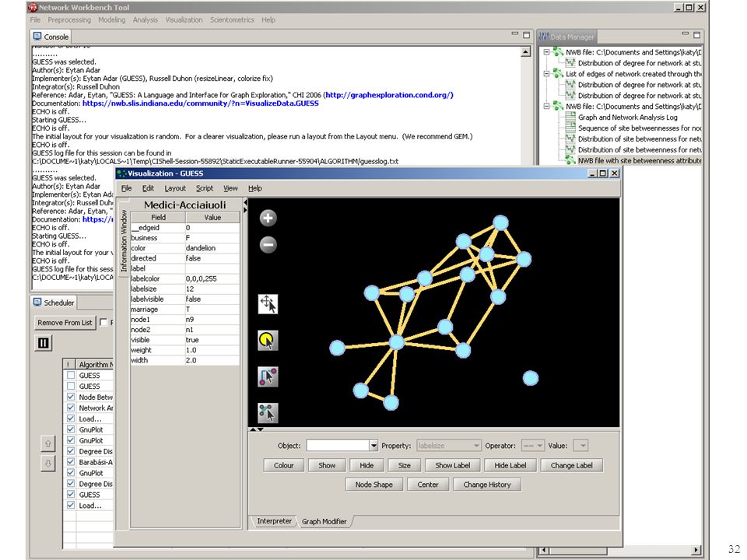Tick the checkbox beside Remove From List
Viewport: 747px width, 560px height.
click(103, 322)
